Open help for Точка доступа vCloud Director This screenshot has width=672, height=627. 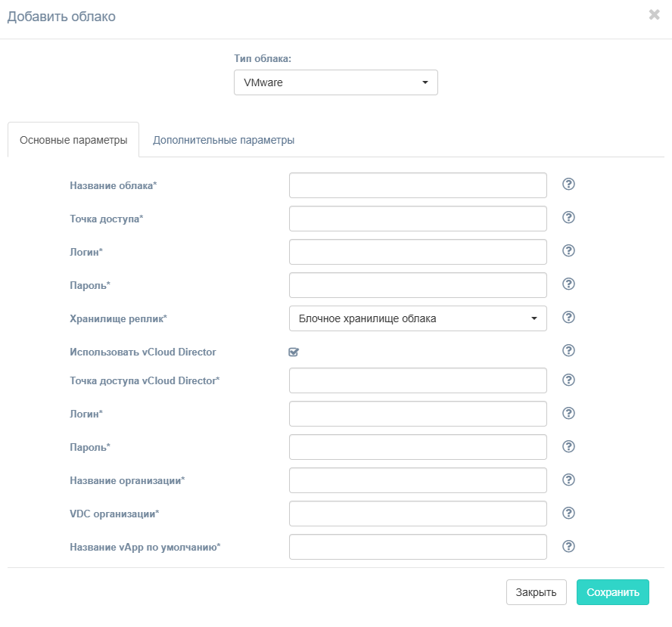568,380
